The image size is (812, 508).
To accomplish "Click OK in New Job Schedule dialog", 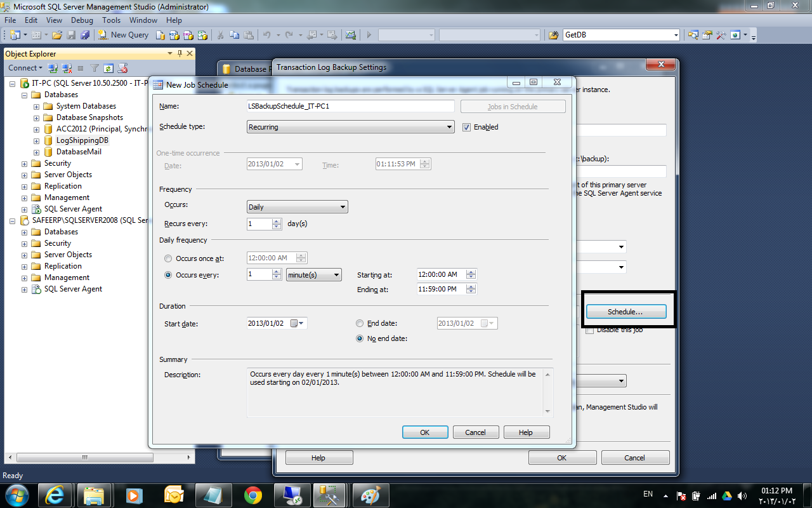I will pos(425,432).
